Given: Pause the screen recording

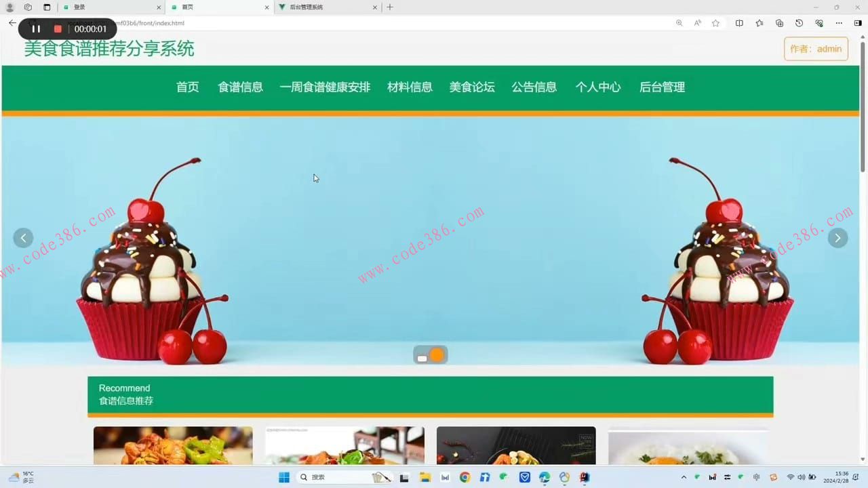Looking at the screenshot, I should pos(37,28).
